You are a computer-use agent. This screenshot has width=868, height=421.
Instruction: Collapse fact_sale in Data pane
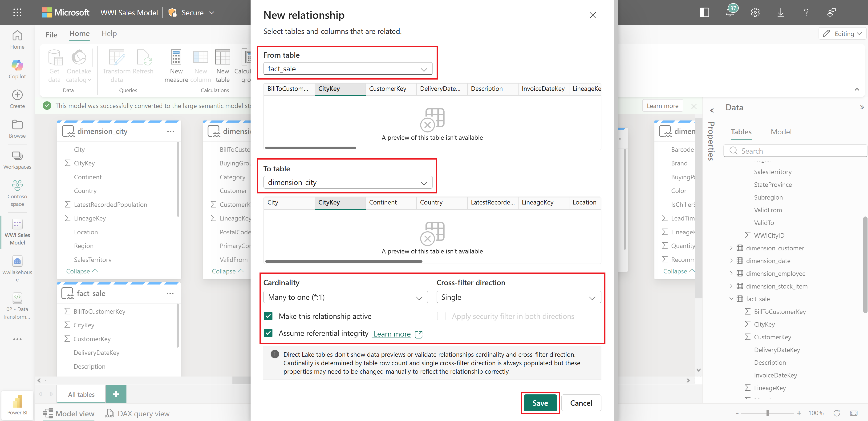(731, 299)
